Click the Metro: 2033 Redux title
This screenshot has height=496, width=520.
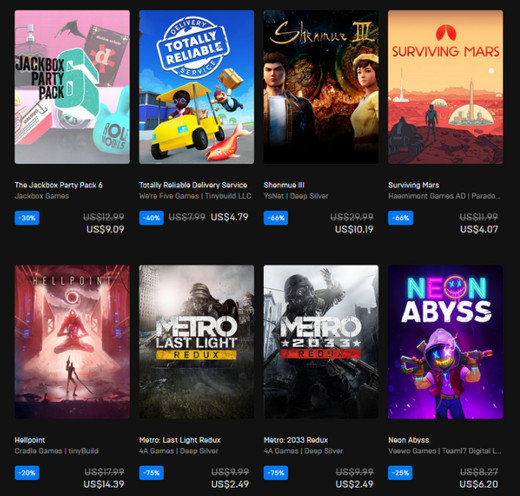click(296, 440)
